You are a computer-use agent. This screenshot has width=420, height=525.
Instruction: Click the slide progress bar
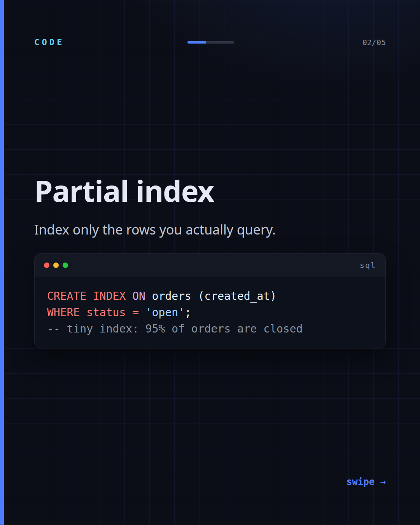click(x=211, y=42)
